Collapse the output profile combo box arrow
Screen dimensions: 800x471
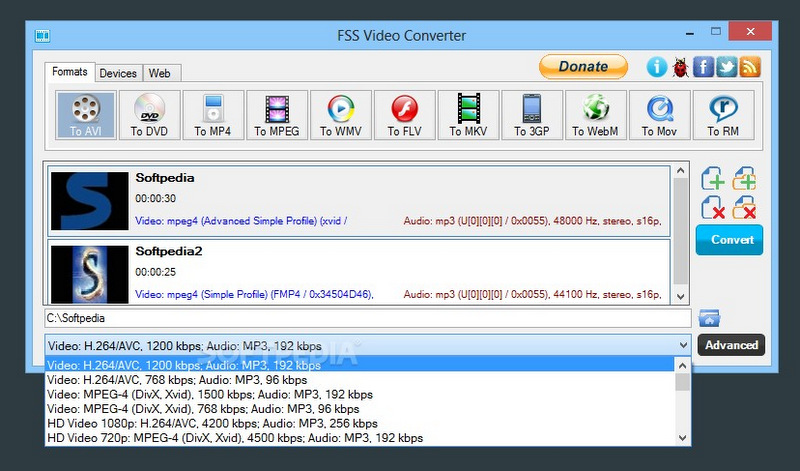click(683, 345)
